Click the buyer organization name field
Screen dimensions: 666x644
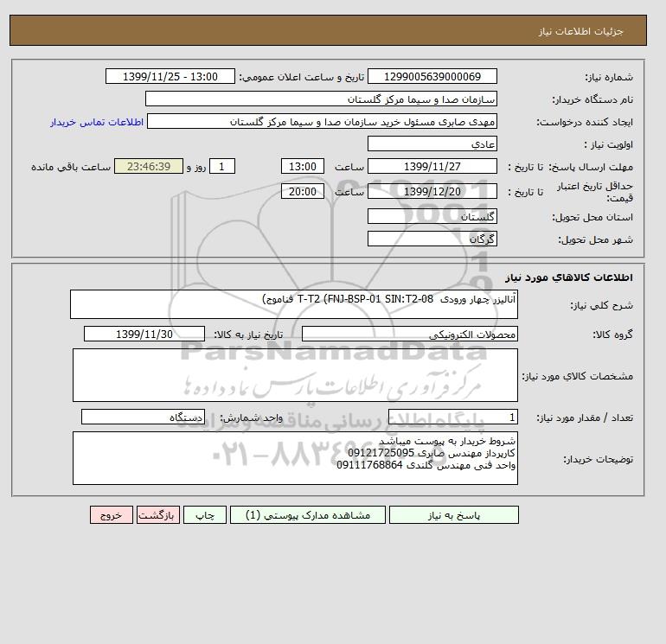point(321,99)
